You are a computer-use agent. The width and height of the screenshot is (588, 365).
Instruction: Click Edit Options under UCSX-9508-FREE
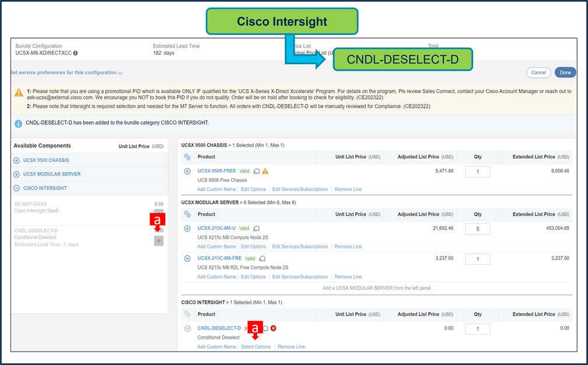254,189
